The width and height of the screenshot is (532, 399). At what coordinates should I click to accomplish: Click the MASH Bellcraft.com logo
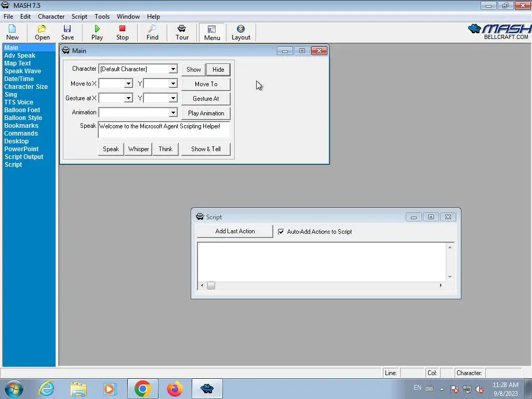pos(499,32)
